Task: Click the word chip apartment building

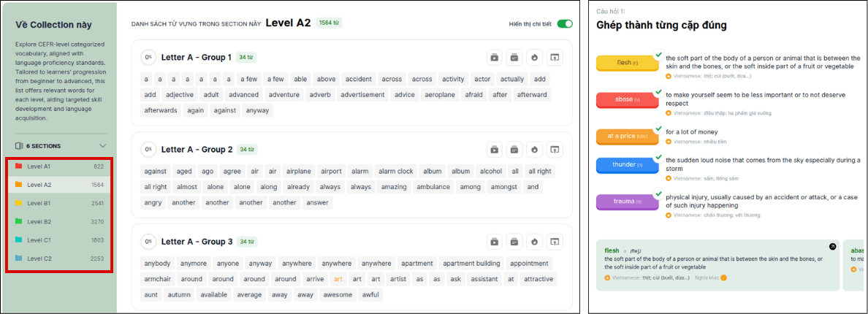Action: click(472, 264)
